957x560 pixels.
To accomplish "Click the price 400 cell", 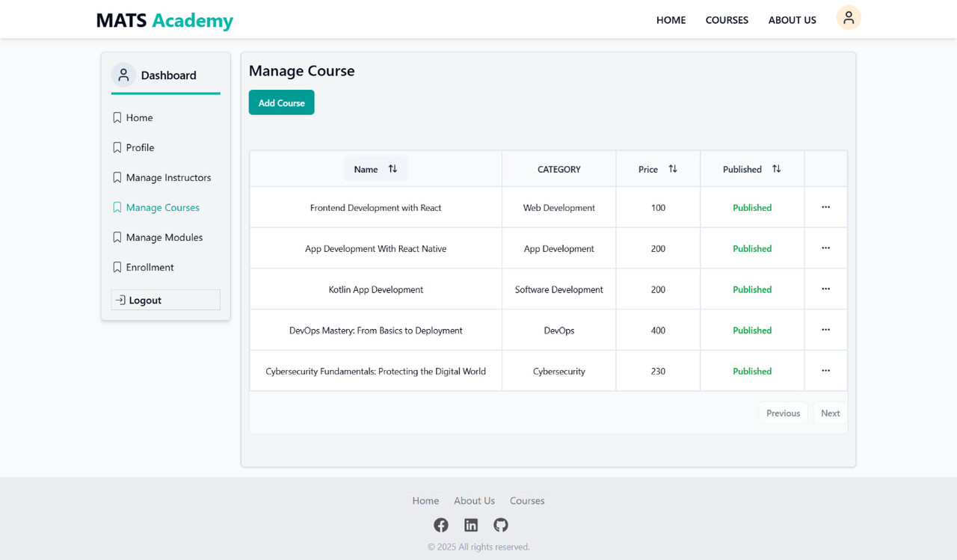I will coord(658,330).
